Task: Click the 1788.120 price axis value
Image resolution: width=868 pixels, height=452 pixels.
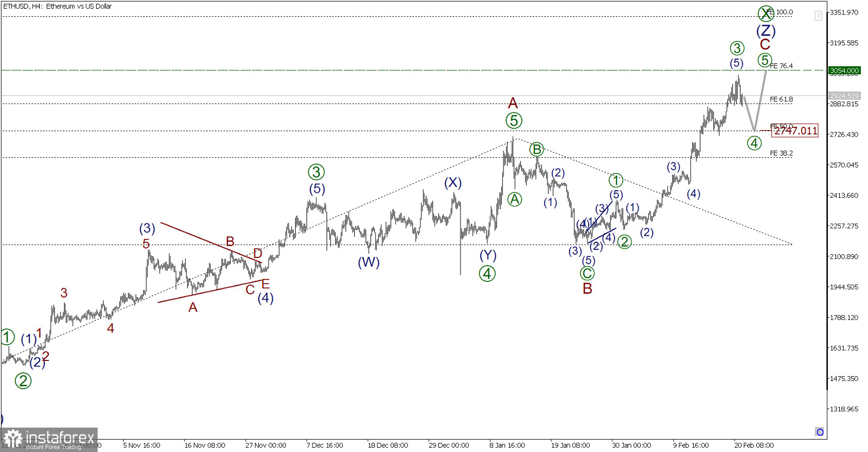Action: [844, 318]
